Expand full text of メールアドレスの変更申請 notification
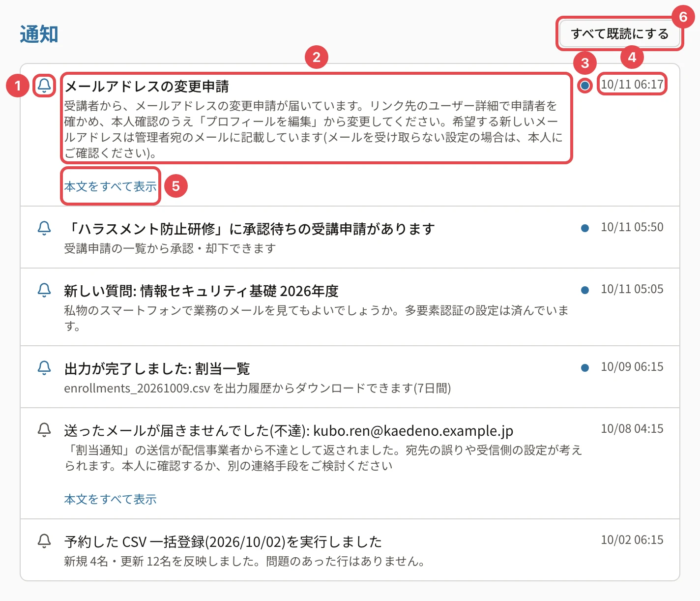 pos(111,186)
